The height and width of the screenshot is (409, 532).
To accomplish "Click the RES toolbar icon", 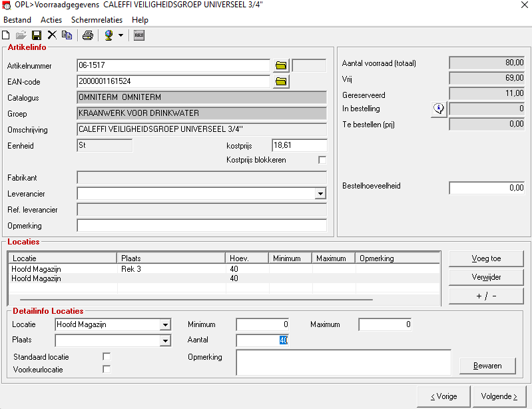I will 139,35.
